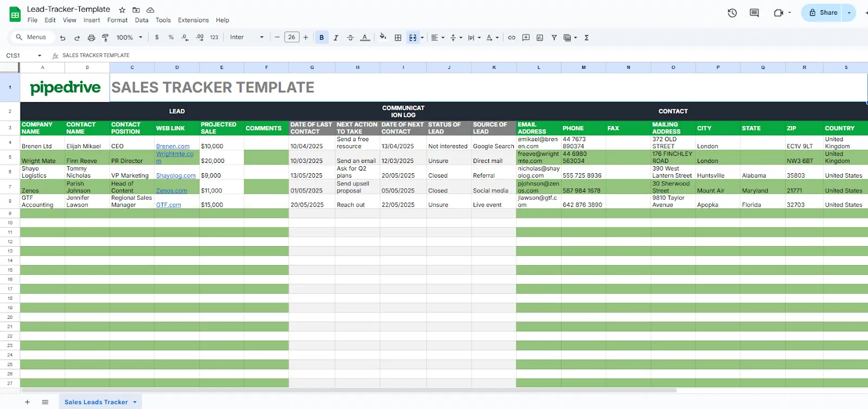Open the Extensions menu
The width and height of the screenshot is (868, 409).
[x=193, y=20]
